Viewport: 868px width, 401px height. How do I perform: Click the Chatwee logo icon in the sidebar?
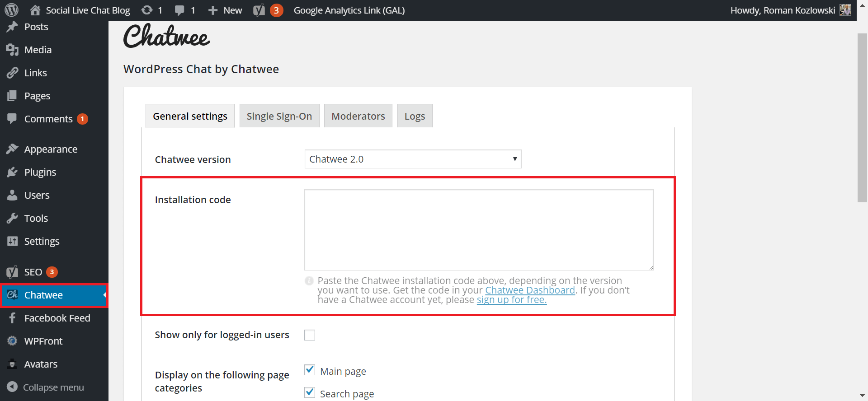12,295
